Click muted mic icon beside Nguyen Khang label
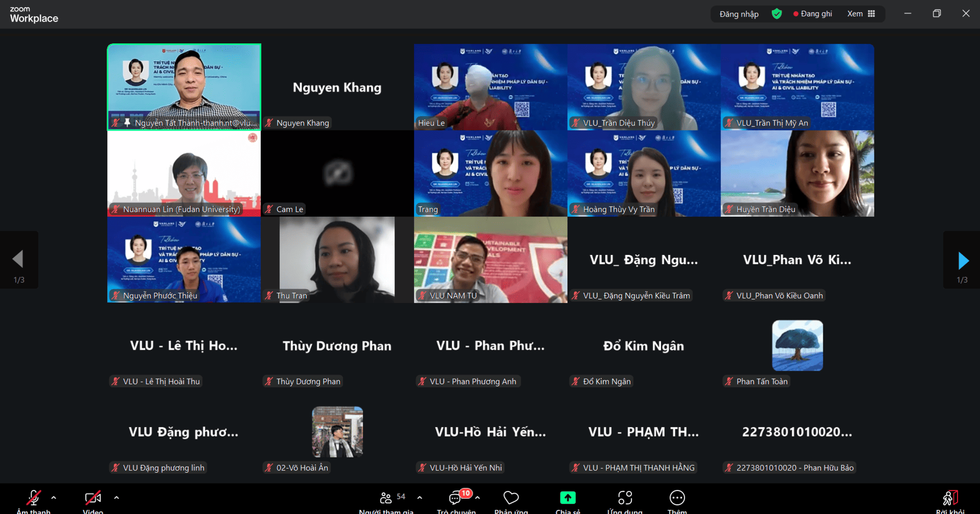The image size is (980, 514). pos(269,123)
